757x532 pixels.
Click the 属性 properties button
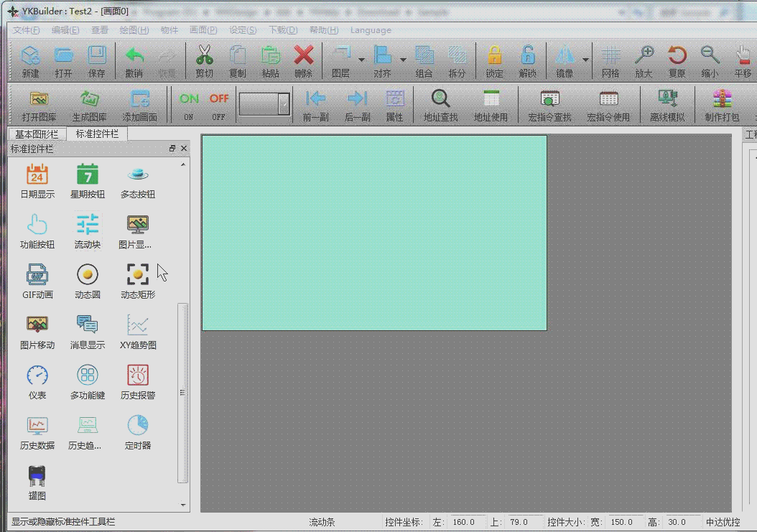point(394,105)
